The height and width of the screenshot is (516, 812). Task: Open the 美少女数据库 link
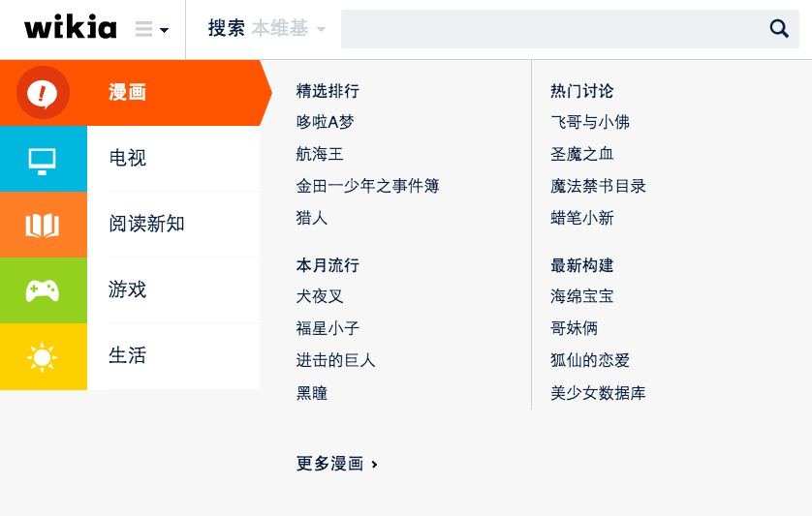pos(598,393)
